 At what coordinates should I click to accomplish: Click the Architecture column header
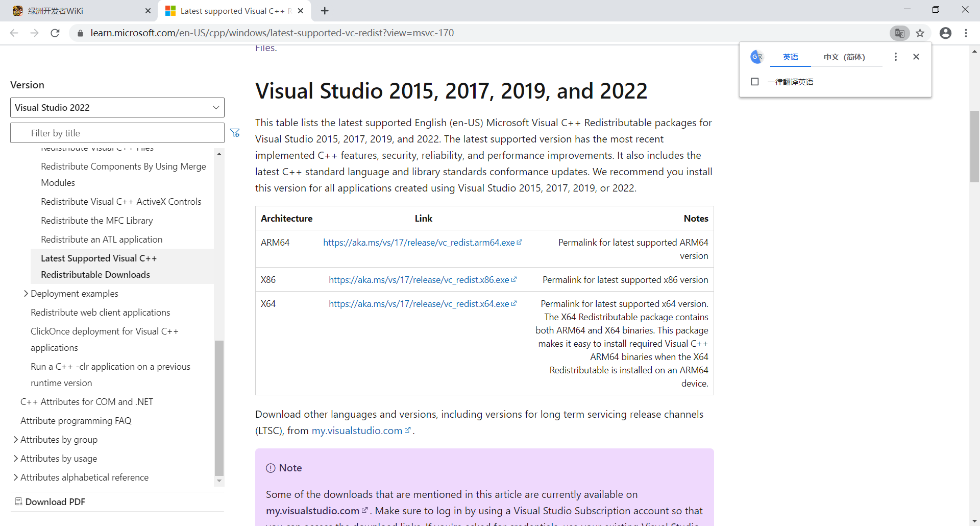coord(287,219)
